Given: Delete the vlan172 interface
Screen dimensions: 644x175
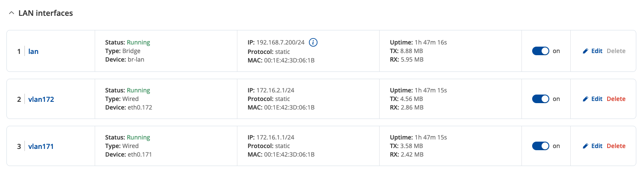Looking at the screenshot, I should (x=616, y=99).
